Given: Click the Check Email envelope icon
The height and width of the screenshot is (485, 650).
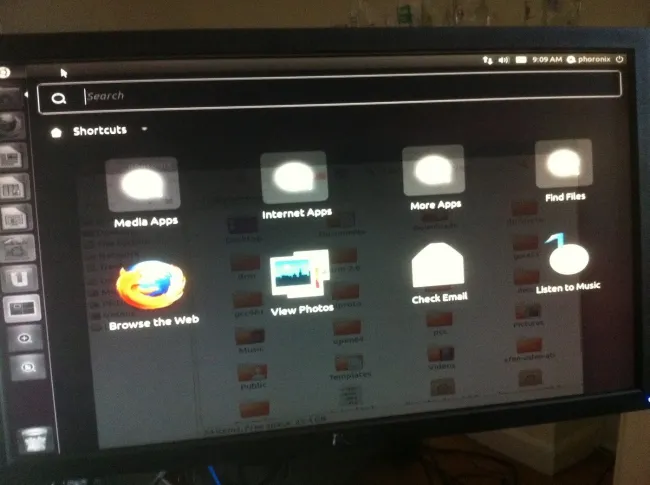Looking at the screenshot, I should [x=438, y=267].
